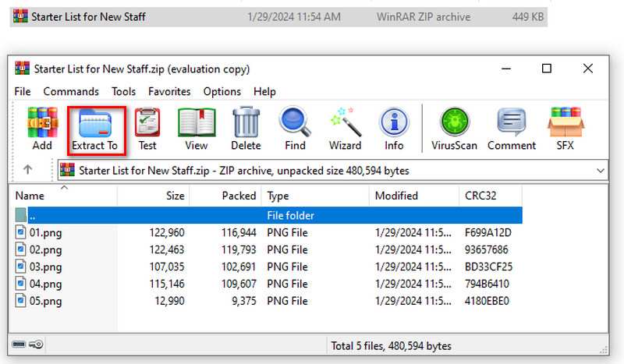Close the WinRAR window
Image resolution: width=624 pixels, height=364 pixels.
pos(588,69)
